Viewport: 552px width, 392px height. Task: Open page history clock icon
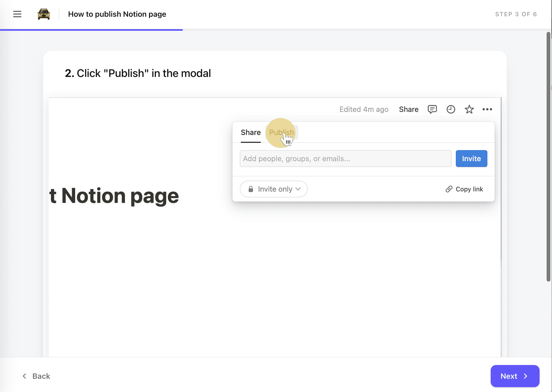tap(451, 109)
